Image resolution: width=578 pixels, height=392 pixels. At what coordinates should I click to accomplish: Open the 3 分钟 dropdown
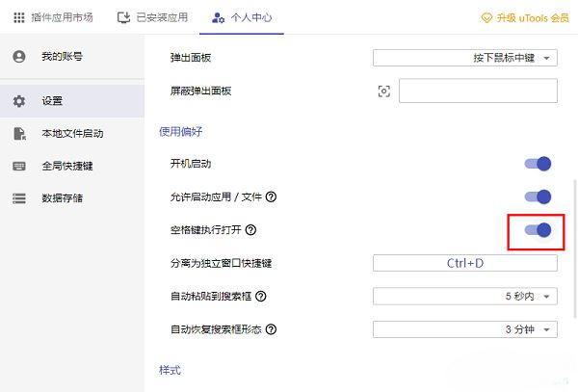(x=465, y=329)
